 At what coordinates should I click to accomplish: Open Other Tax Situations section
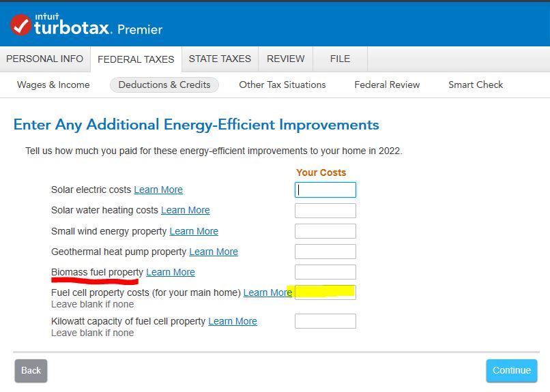coord(283,85)
